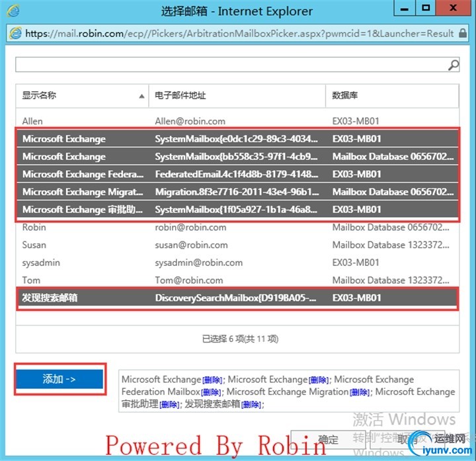Minimize the Internet Explorer window
Screen dimensions: 476x461
click(x=404, y=8)
